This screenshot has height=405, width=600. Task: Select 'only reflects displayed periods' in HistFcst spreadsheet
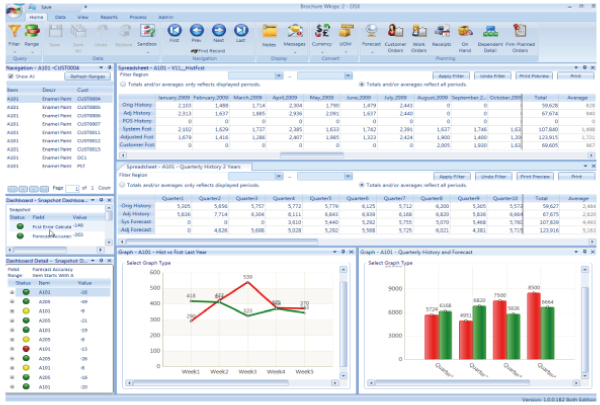point(123,84)
